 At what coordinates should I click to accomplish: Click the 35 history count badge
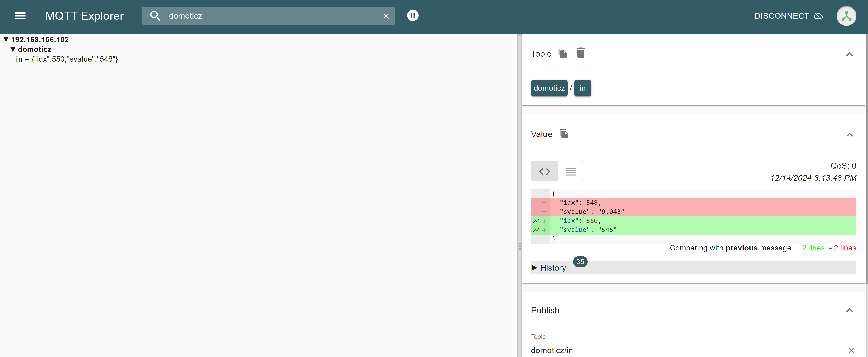tap(580, 262)
